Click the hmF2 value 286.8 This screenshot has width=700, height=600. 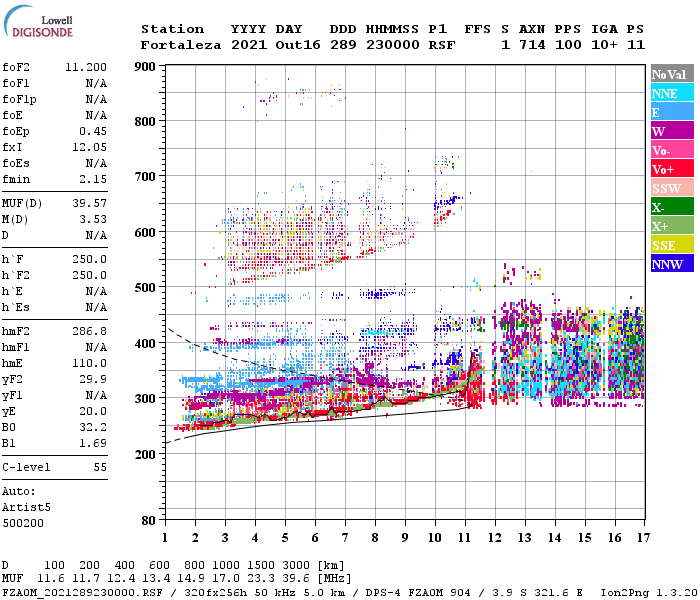[x=89, y=331]
